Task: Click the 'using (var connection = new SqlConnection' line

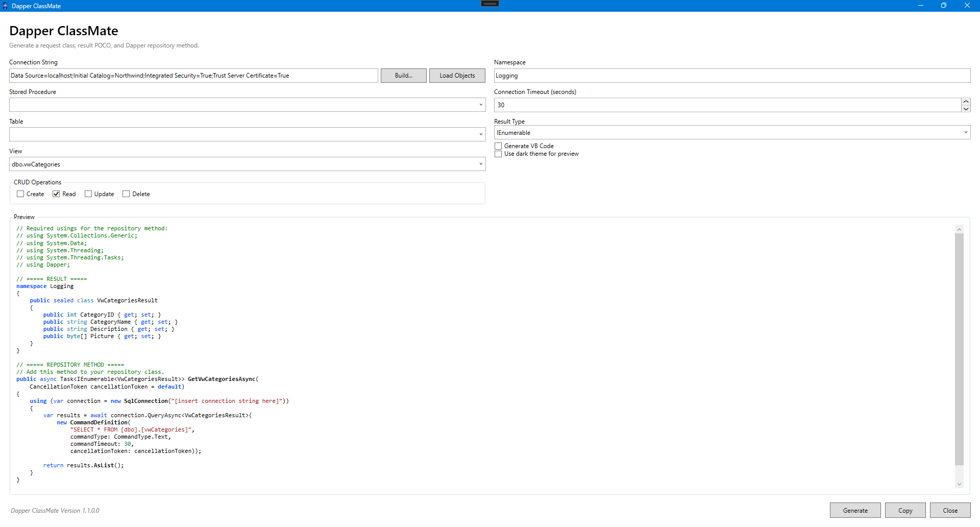Action: tap(159, 401)
